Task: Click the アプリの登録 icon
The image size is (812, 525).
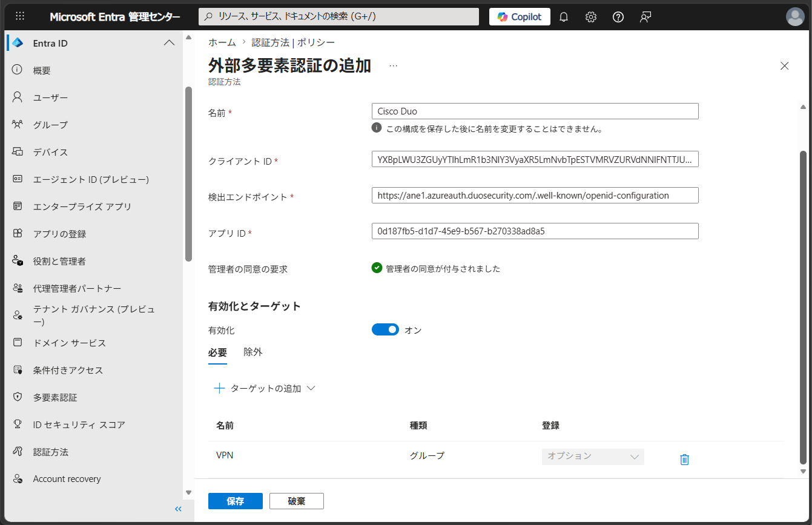Action: click(x=18, y=234)
